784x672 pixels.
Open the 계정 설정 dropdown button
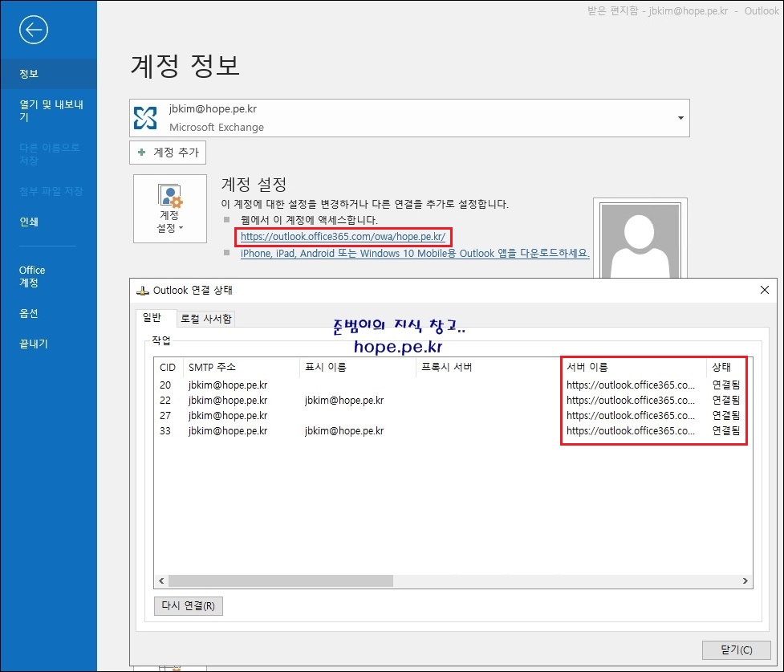170,209
